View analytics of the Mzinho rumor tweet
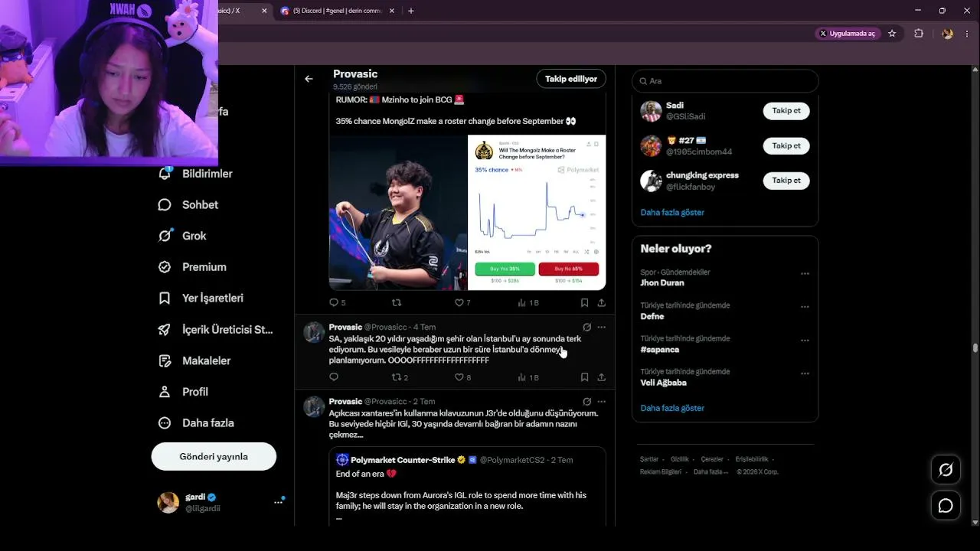980x551 pixels. 528,303
